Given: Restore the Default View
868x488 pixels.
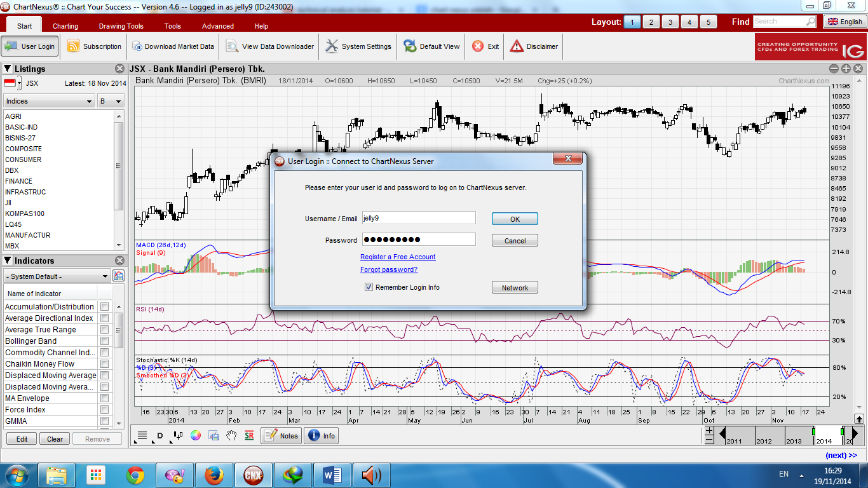Looking at the screenshot, I should click(431, 46).
